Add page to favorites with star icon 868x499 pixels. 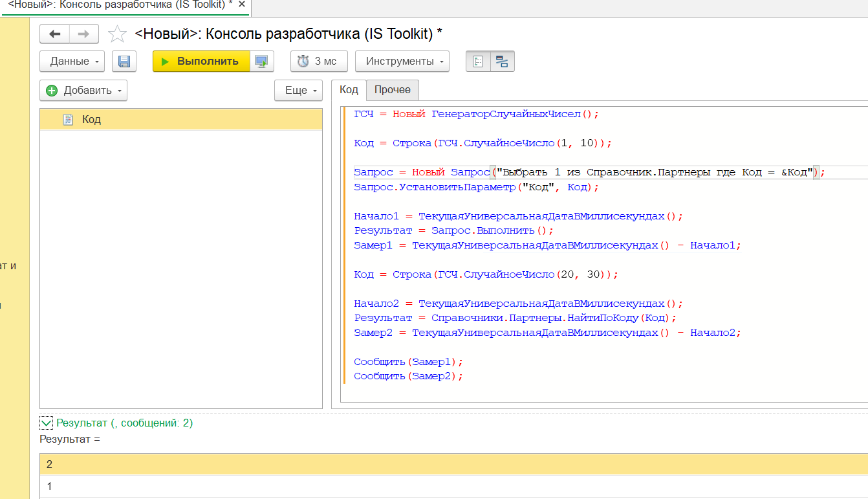coord(117,34)
